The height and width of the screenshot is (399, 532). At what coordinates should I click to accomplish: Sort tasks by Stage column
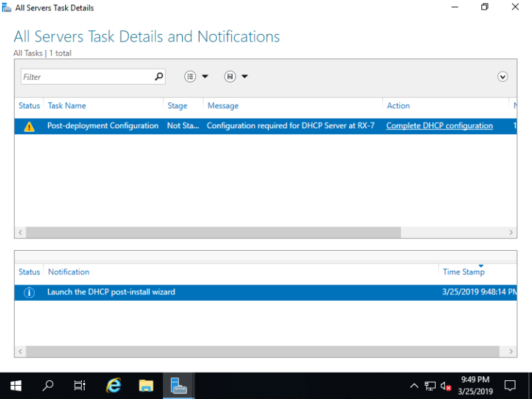pyautogui.click(x=177, y=106)
